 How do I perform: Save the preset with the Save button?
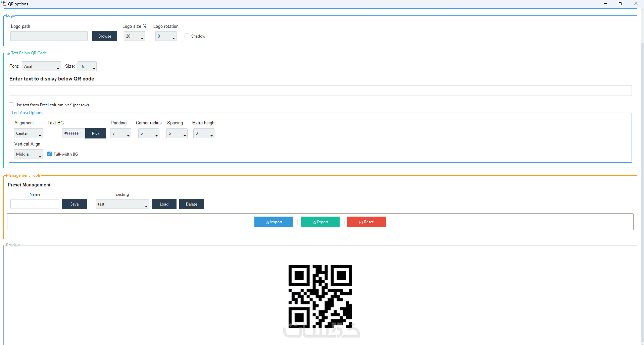tap(75, 204)
